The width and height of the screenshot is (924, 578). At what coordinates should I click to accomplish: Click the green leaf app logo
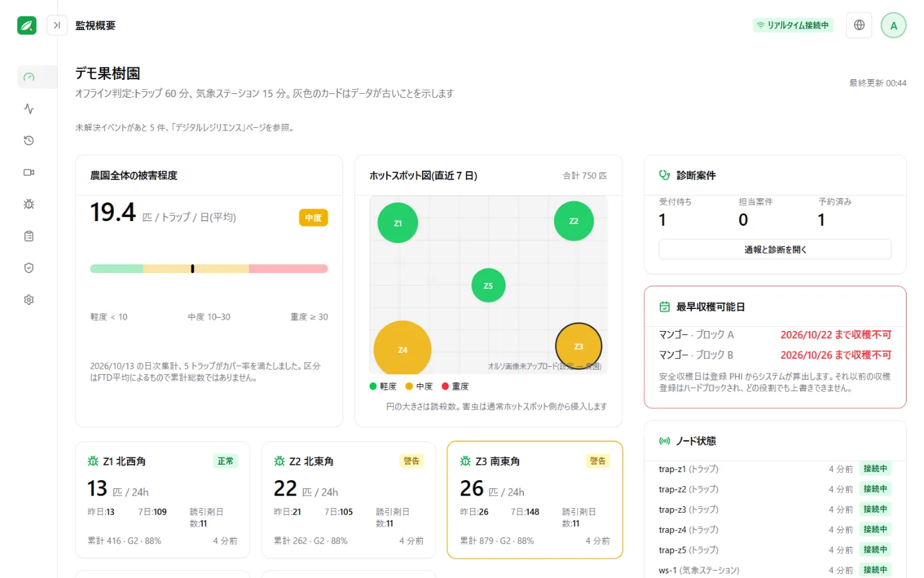[27, 25]
